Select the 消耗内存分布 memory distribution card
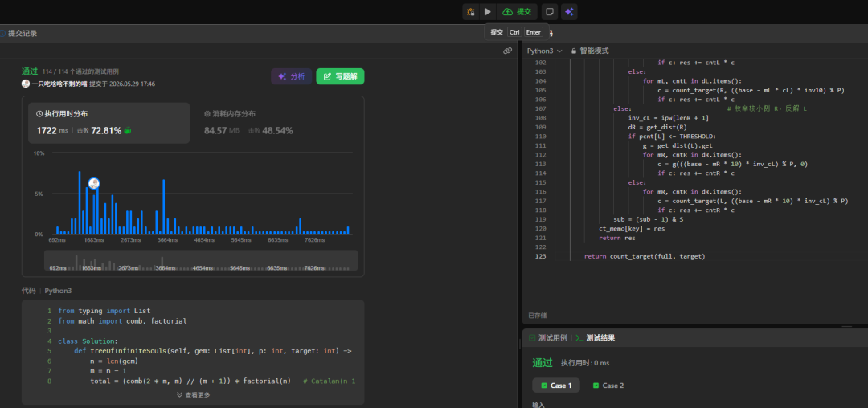Viewport: 868px width, 408px height. click(276, 123)
